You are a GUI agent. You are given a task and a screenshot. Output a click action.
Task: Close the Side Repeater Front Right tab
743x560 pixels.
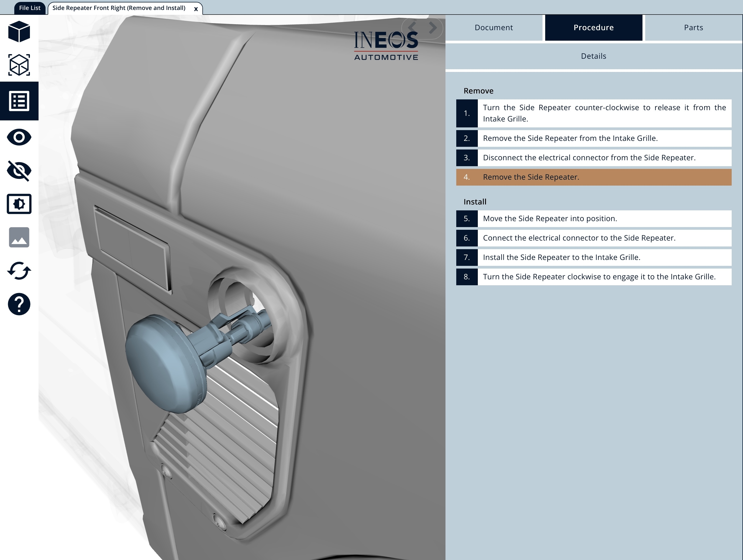pos(196,9)
